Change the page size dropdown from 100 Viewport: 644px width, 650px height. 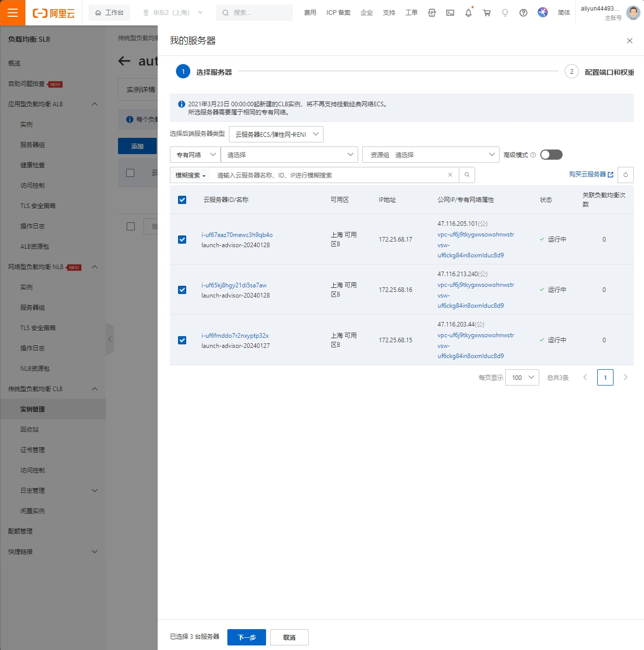522,377
